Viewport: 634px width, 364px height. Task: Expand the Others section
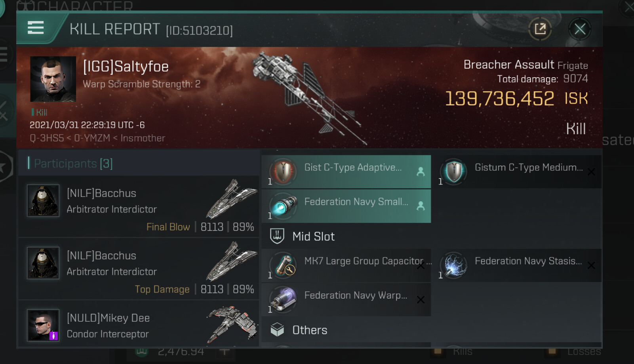(309, 330)
